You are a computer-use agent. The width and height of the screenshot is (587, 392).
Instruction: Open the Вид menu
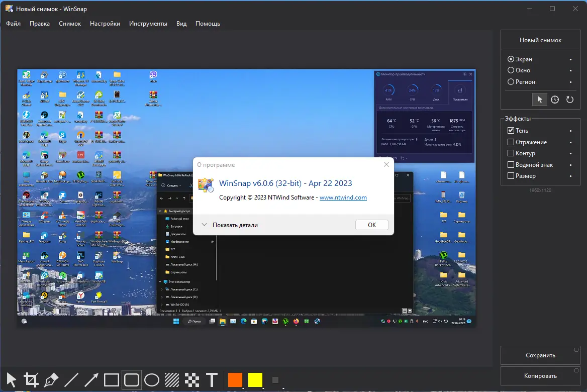coord(181,24)
